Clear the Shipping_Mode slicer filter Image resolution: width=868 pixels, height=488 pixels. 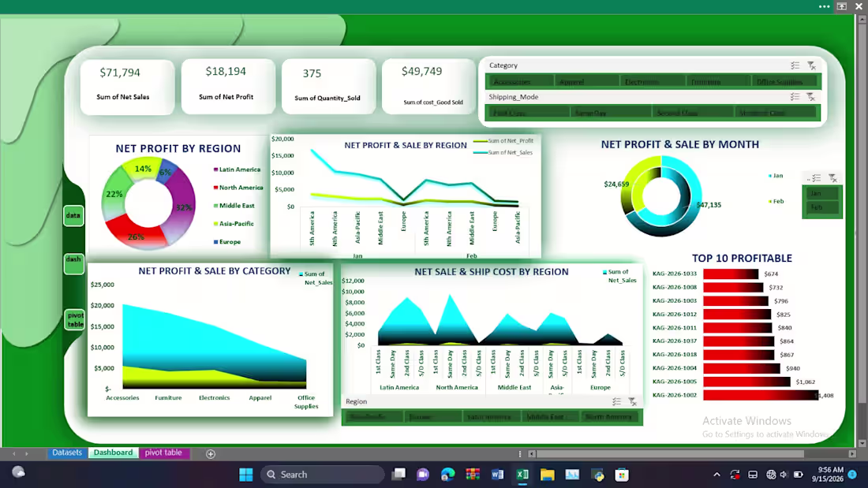[x=811, y=97]
